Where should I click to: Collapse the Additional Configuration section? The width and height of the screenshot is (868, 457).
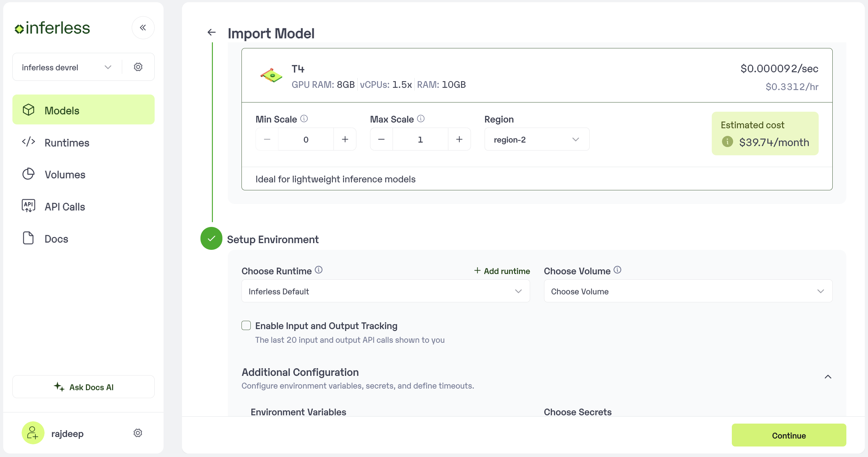click(x=828, y=377)
